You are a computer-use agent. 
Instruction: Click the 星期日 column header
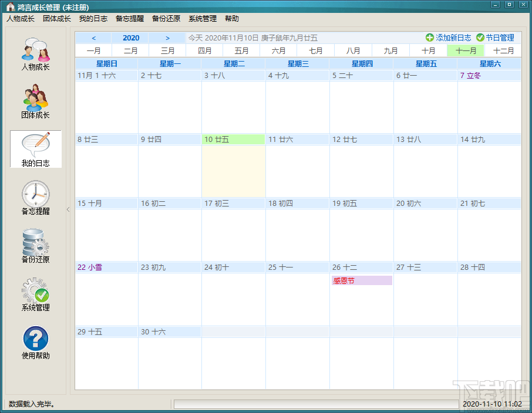(106, 63)
